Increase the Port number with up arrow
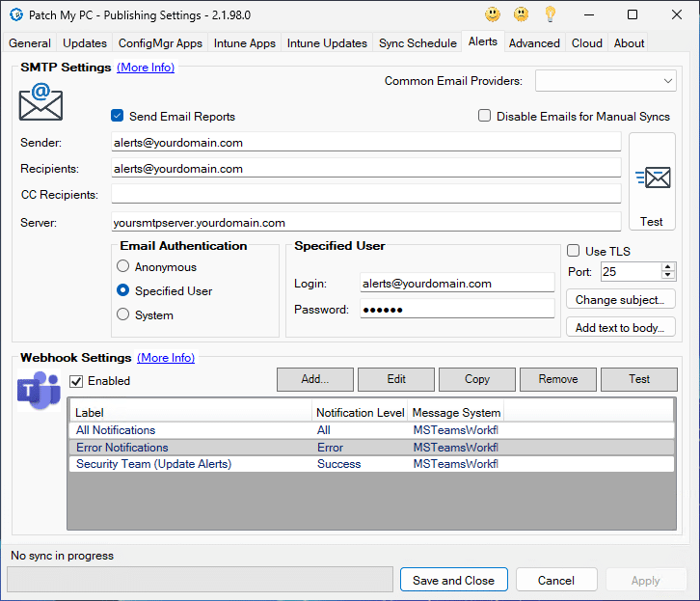The width and height of the screenshot is (700, 601). click(669, 267)
